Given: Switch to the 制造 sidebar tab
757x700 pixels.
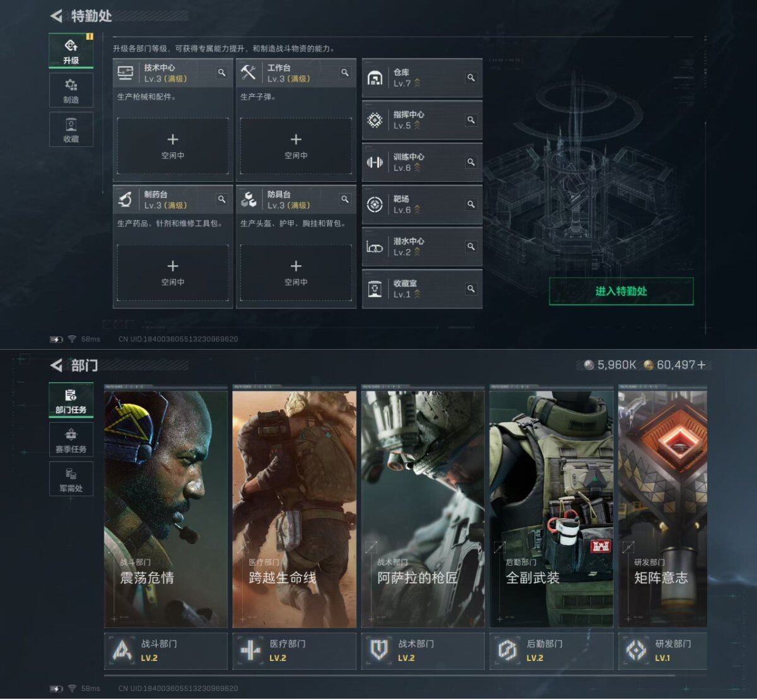Looking at the screenshot, I should point(71,90).
